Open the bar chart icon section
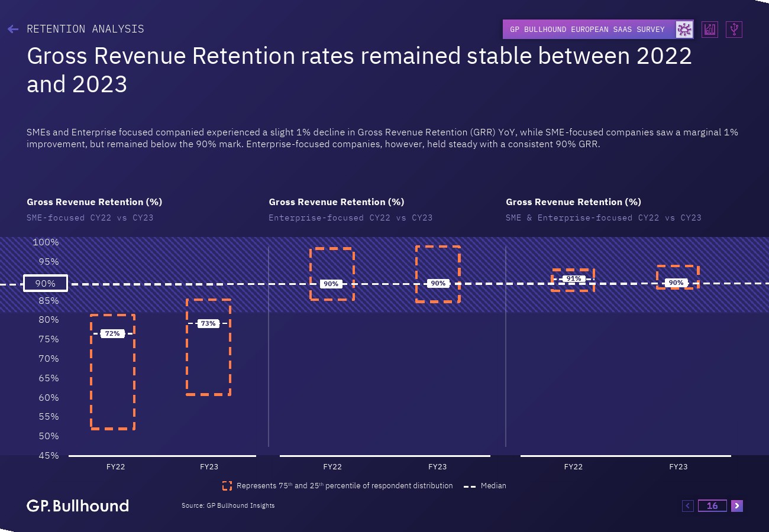769x532 pixels. click(x=710, y=30)
